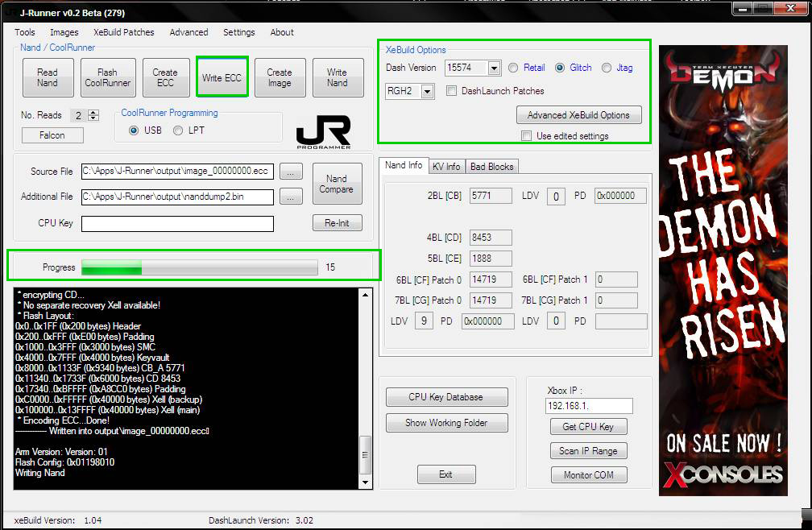
Task: Click log scrollbar up arrow
Action: click(365, 295)
